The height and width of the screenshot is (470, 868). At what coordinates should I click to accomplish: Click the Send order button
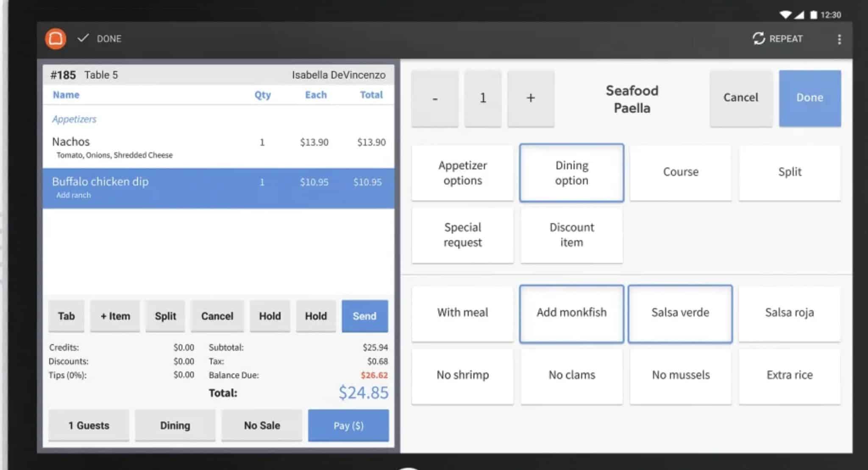[364, 315]
